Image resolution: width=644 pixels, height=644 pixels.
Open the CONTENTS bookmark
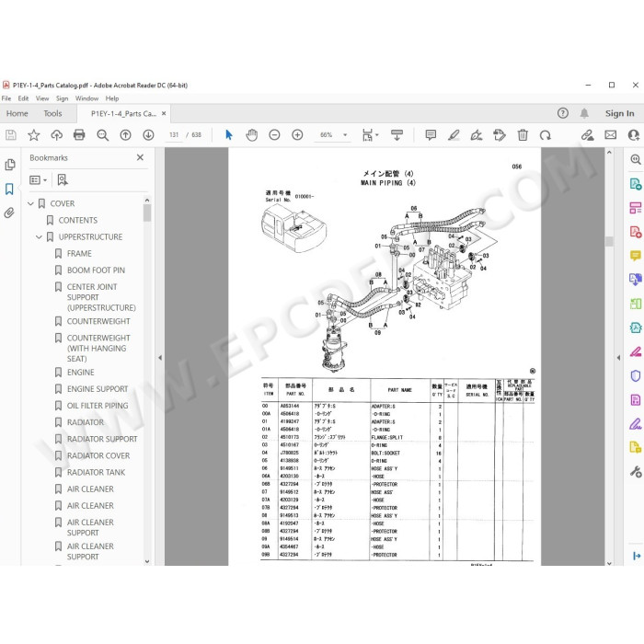[x=77, y=220]
